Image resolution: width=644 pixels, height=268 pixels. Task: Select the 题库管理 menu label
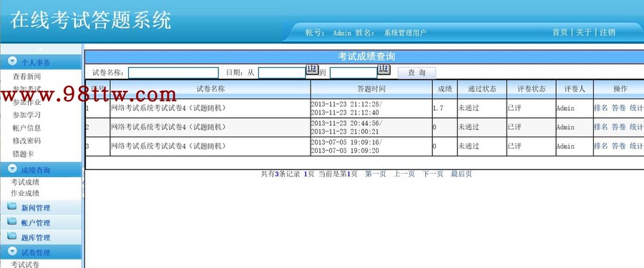[36, 238]
